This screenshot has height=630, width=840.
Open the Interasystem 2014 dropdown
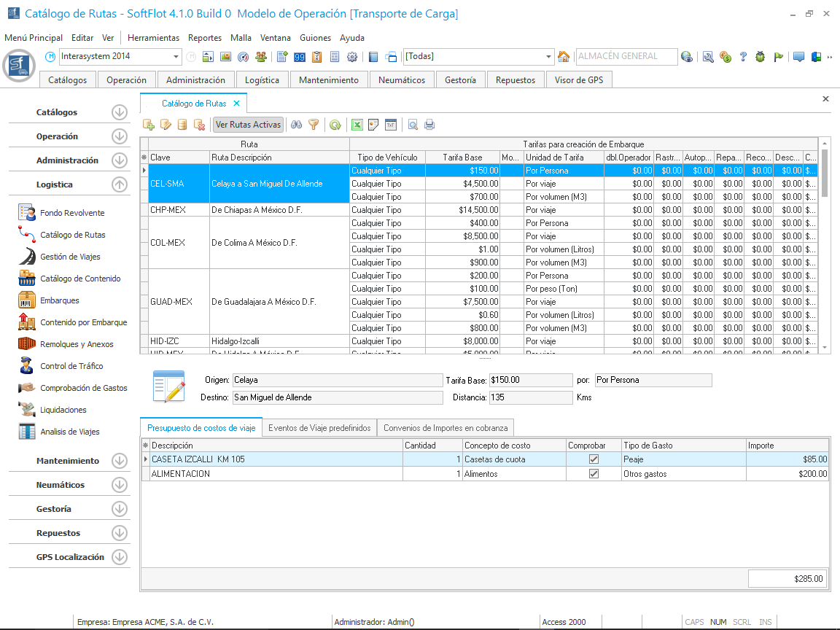tap(176, 57)
